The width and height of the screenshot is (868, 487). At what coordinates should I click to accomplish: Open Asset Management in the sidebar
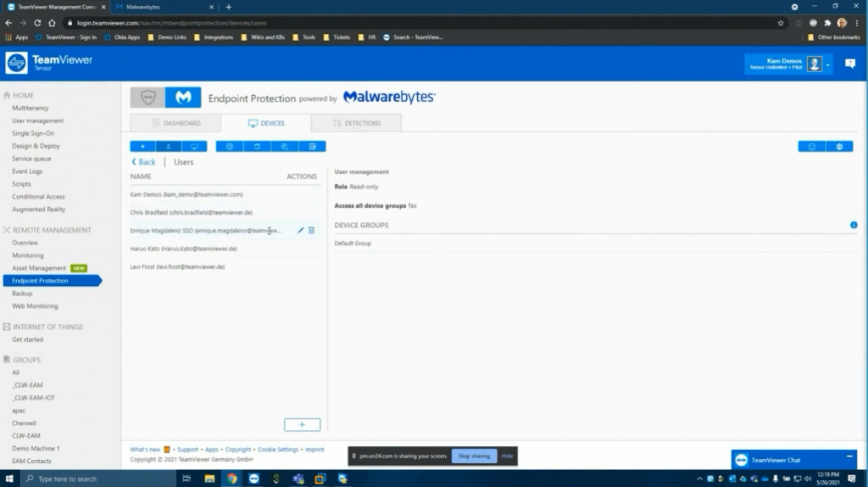39,268
